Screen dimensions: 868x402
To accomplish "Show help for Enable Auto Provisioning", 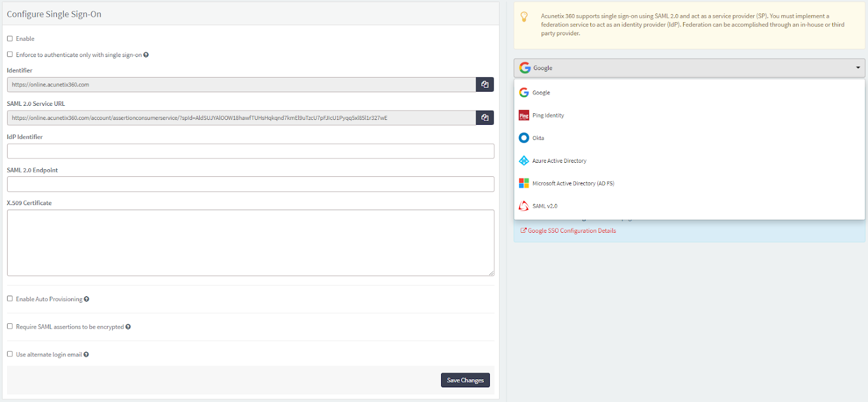I will 87,299.
